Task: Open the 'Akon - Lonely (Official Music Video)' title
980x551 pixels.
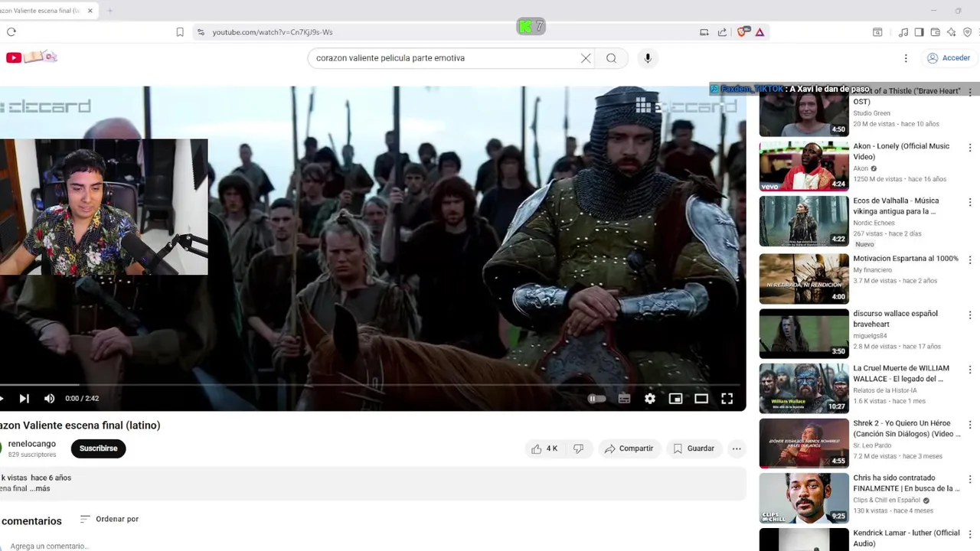Action: (901, 152)
